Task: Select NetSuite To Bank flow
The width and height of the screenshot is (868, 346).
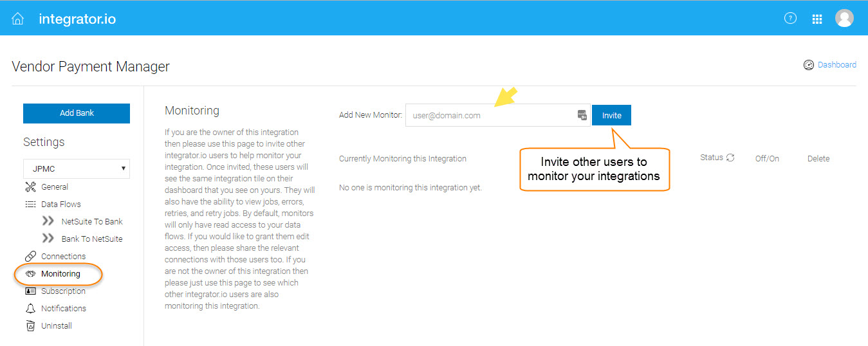Action: 92,222
